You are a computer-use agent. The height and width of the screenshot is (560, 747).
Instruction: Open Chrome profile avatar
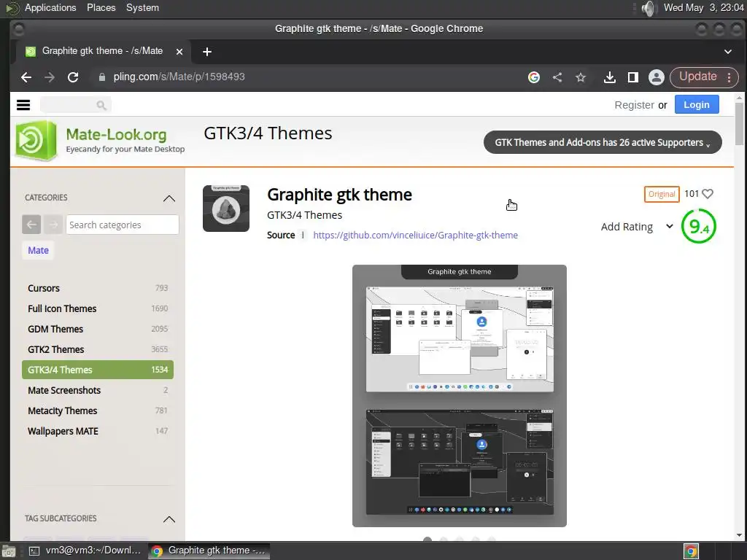(x=656, y=77)
